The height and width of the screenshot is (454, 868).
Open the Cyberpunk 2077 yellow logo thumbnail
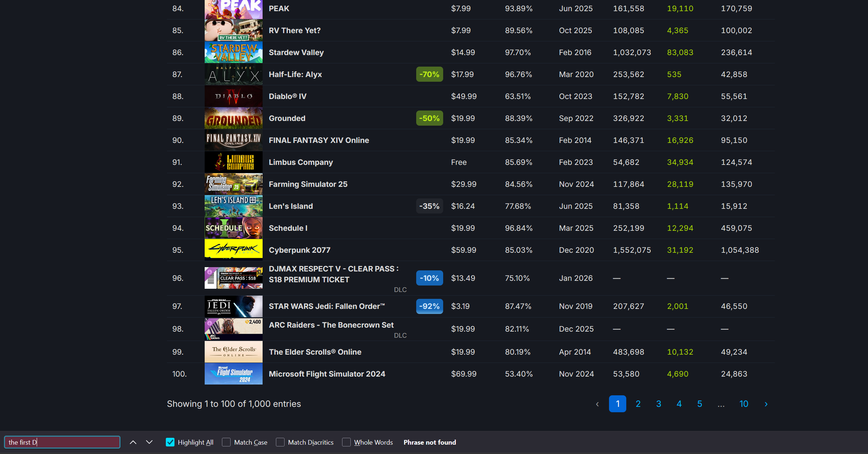tap(233, 250)
